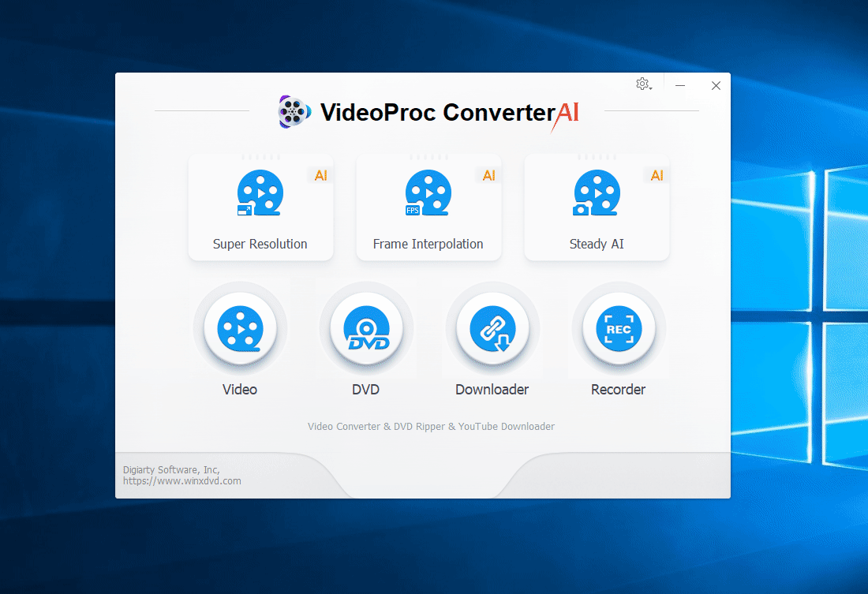
Task: Visit the https://www.winxdvd.com link
Action: [182, 481]
